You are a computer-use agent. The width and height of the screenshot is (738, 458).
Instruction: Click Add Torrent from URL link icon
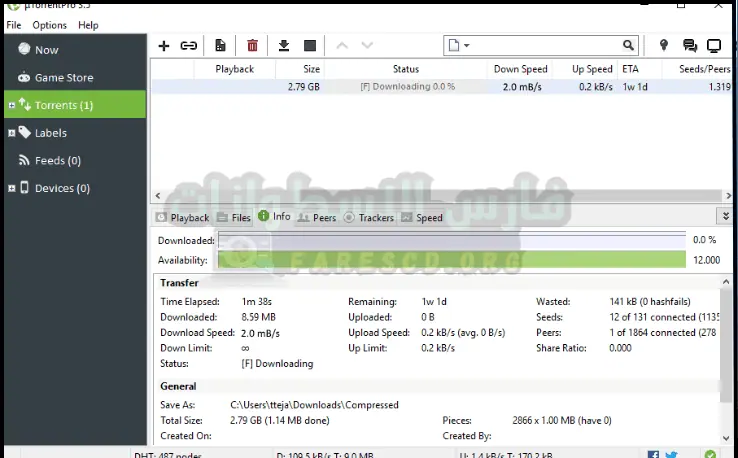[x=188, y=46]
